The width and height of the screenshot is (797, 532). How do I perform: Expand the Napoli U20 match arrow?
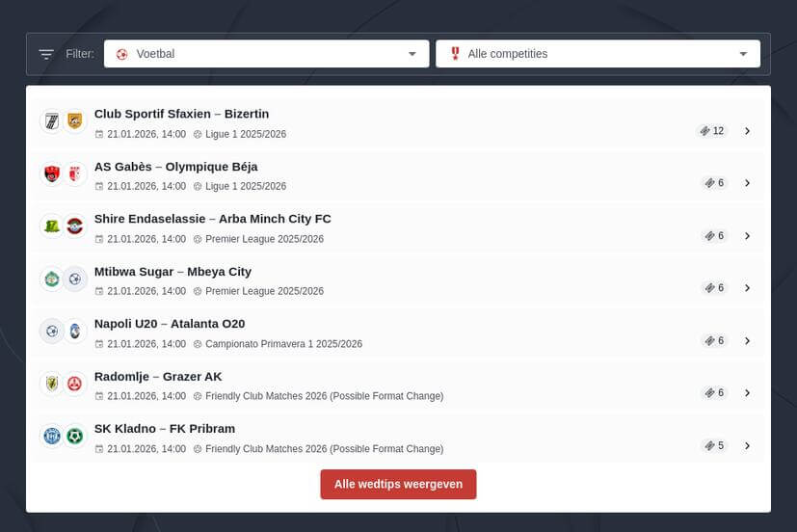(747, 341)
